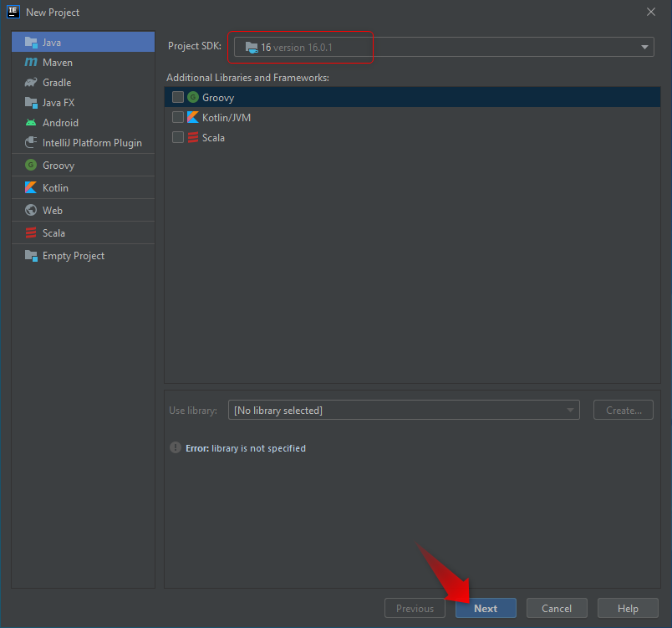Click '16 version 16.0.1' SDK text
Screen dimensions: 672x628
297,47
